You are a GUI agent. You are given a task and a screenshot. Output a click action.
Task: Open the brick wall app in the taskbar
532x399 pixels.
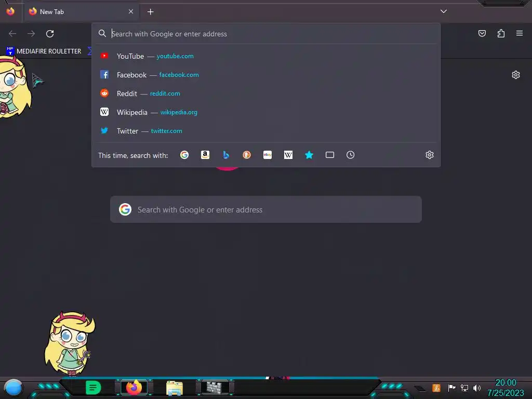[x=215, y=387]
